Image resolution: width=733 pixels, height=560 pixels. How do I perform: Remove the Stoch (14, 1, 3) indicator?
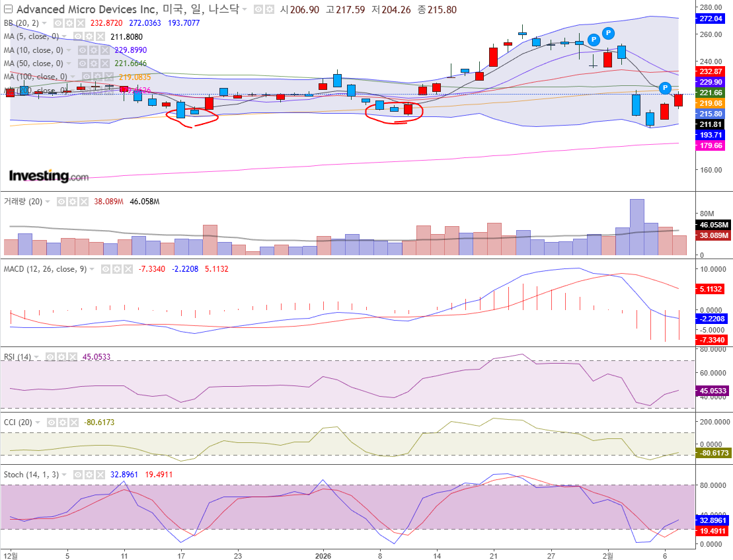[x=100, y=475]
